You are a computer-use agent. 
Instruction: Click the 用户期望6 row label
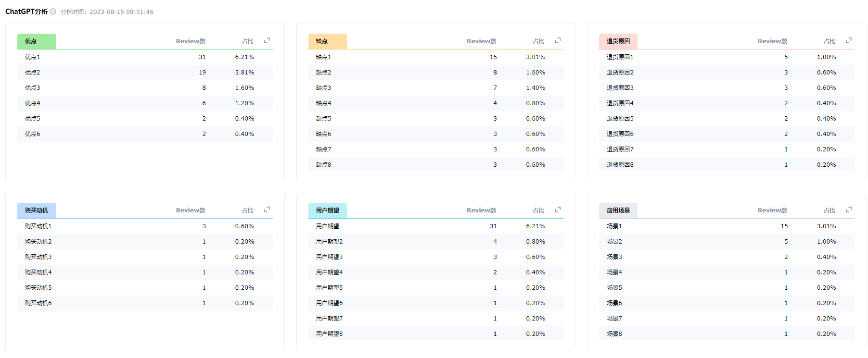[x=329, y=303]
